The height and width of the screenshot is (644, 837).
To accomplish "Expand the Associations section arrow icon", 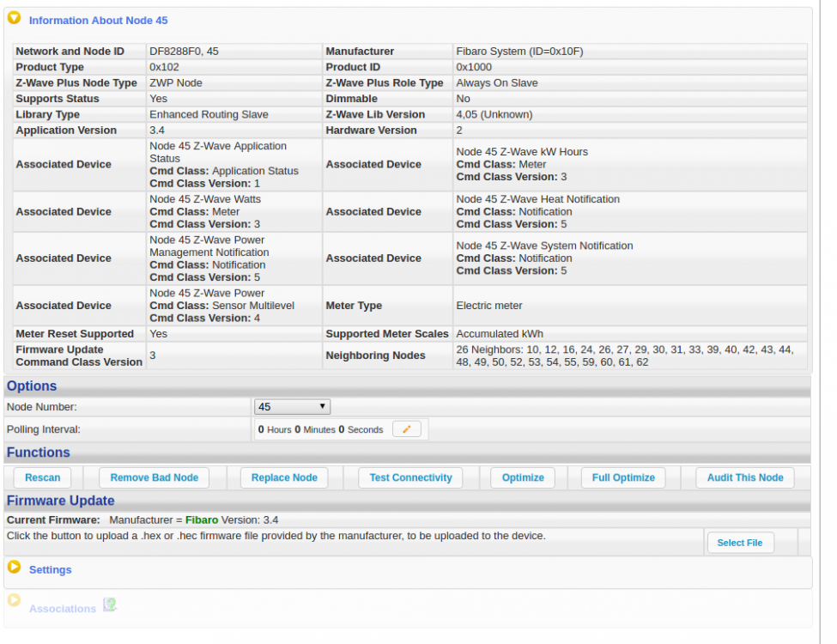I will 14,601.
